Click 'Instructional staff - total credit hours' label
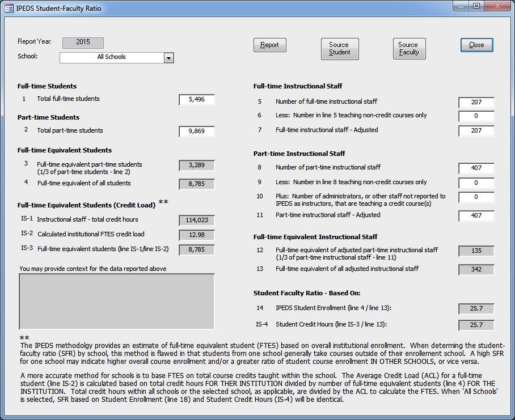This screenshot has width=515, height=420. pos(88,219)
